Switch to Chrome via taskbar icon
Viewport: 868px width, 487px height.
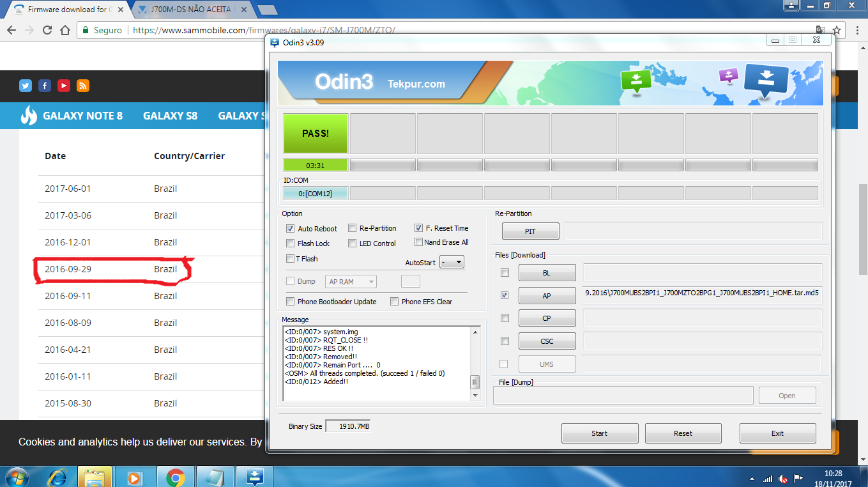coord(175,477)
